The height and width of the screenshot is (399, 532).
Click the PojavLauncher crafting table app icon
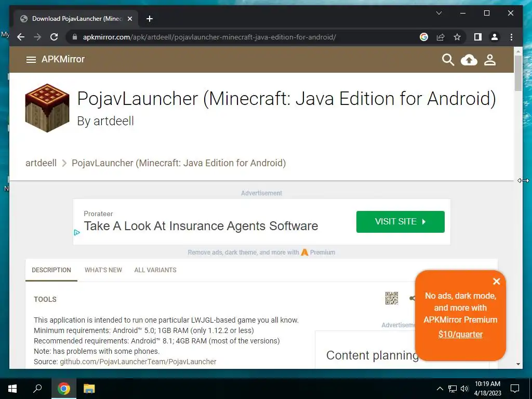coord(47,108)
